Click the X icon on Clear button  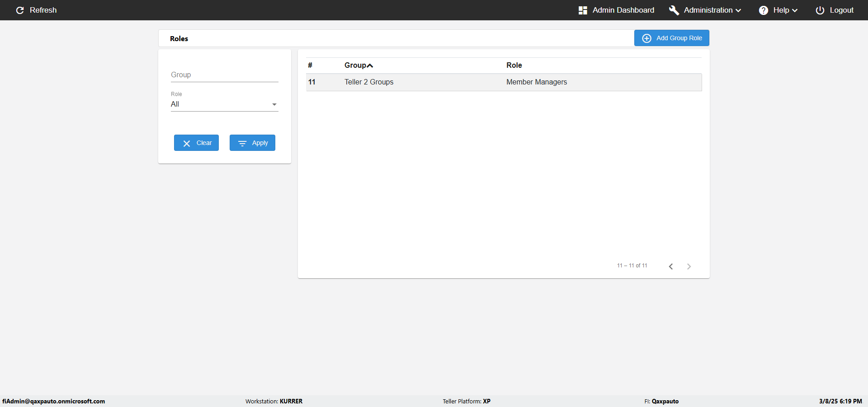click(x=187, y=143)
